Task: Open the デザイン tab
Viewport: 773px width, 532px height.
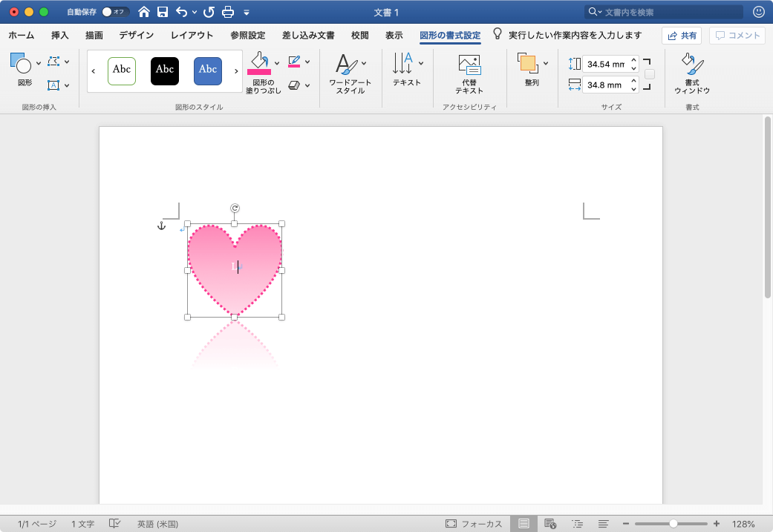Action: (136, 35)
